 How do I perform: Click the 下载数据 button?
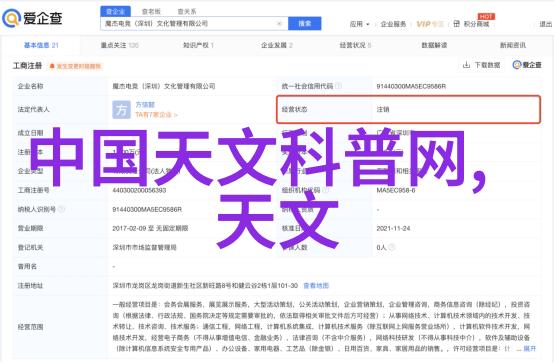point(482,65)
